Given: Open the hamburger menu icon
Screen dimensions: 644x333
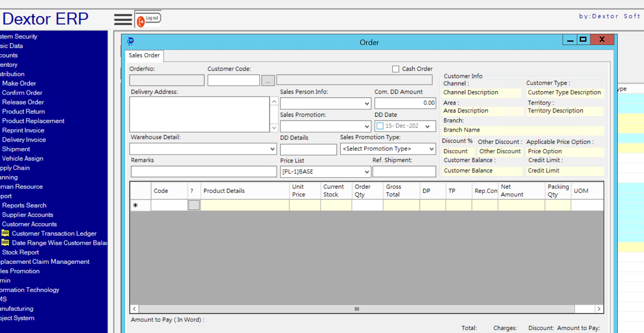Looking at the screenshot, I should tap(123, 19).
